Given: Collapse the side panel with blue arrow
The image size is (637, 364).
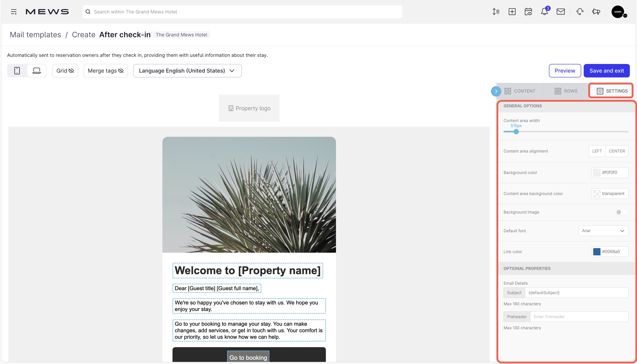Looking at the screenshot, I should click(x=496, y=91).
